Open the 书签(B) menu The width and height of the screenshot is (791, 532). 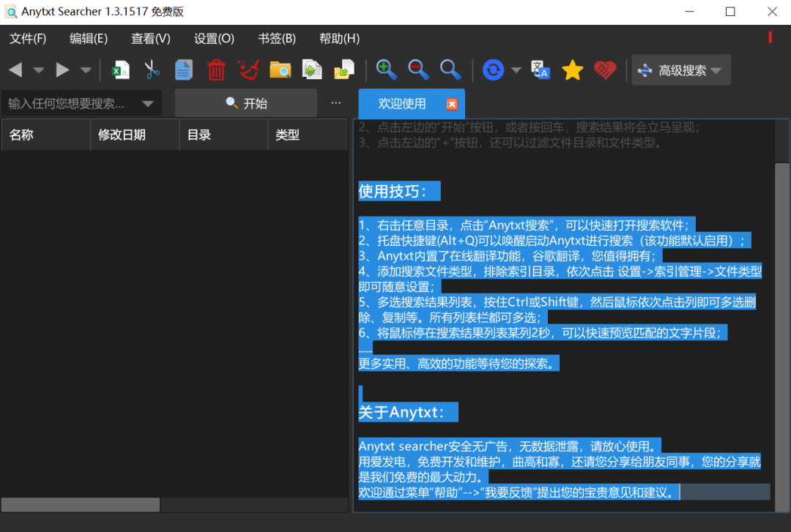click(x=276, y=38)
